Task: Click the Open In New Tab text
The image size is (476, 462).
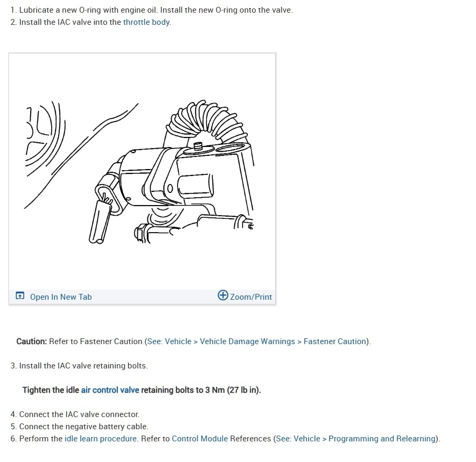Action: tap(61, 297)
